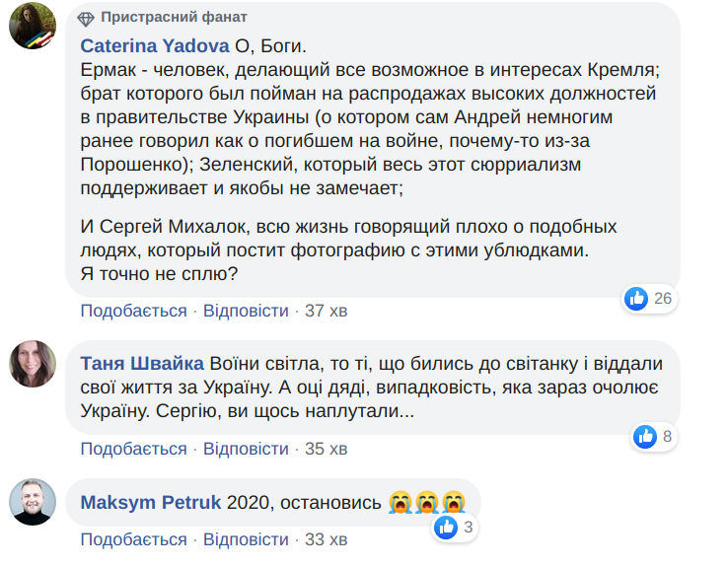This screenshot has height=566, width=728.
Task: Click the 33 хв comment timestamp
Action: coord(327,539)
